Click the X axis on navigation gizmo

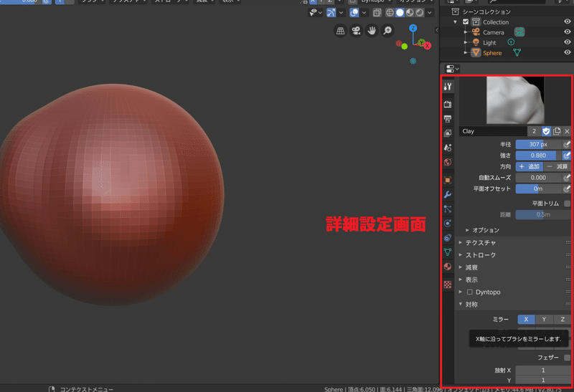tap(427, 46)
